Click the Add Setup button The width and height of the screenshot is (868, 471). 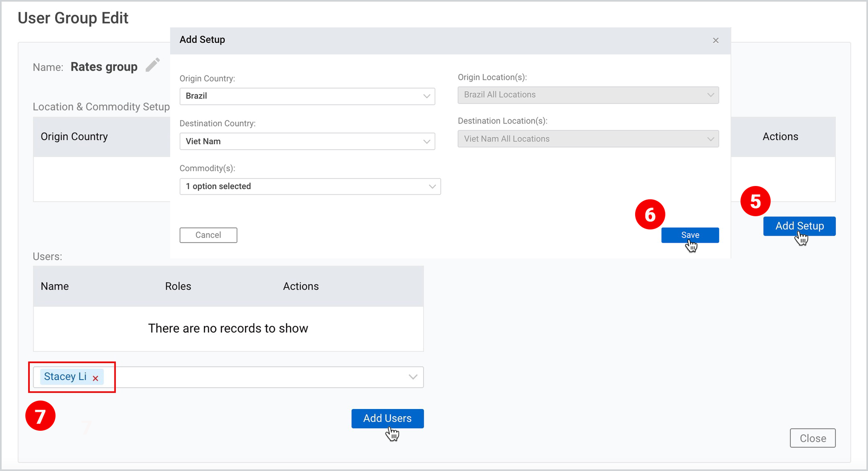click(x=799, y=226)
